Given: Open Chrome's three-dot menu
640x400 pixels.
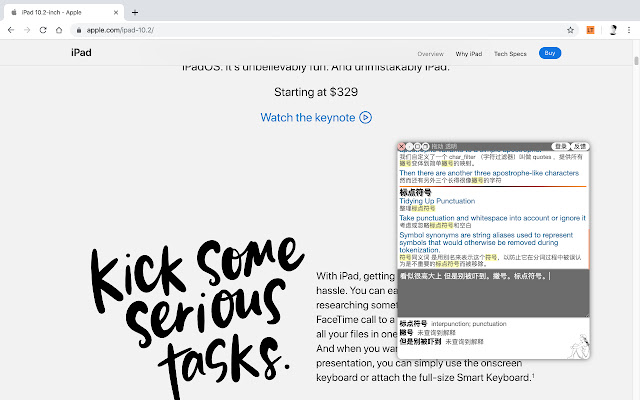Looking at the screenshot, I should [629, 30].
